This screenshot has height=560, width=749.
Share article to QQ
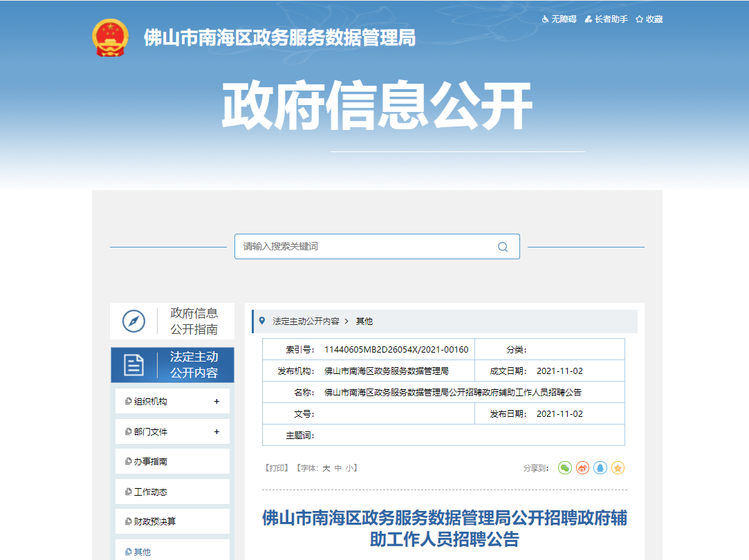(600, 468)
